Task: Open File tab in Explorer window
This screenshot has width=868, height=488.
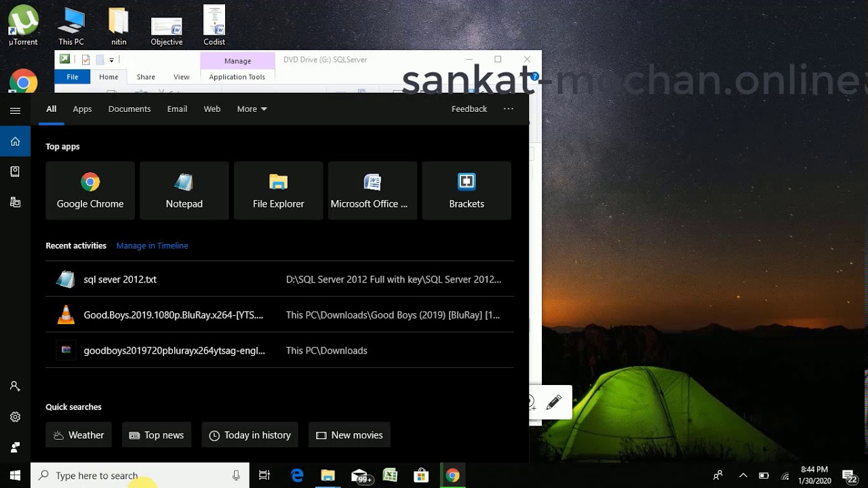Action: click(x=73, y=77)
